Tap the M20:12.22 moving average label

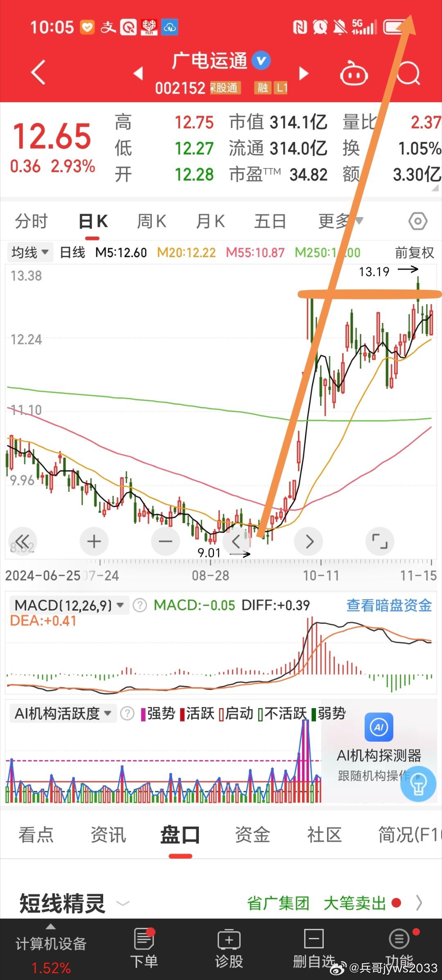point(186,253)
